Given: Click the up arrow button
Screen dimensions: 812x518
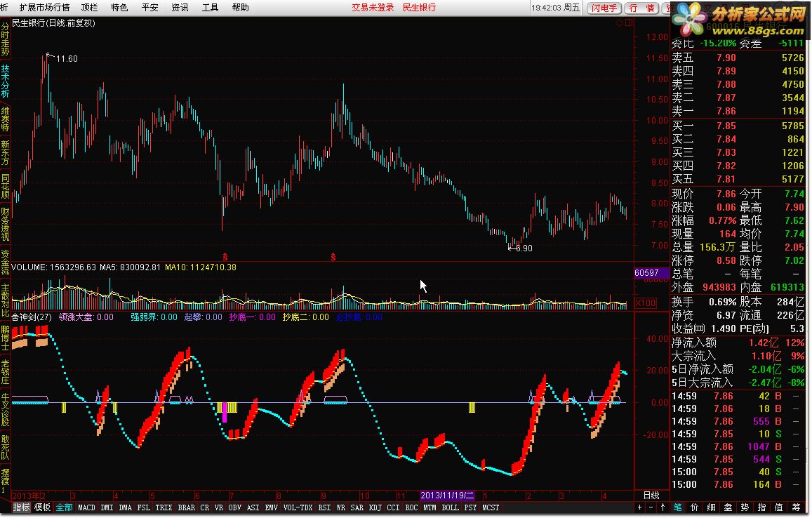Looking at the screenshot, I should (x=663, y=507).
